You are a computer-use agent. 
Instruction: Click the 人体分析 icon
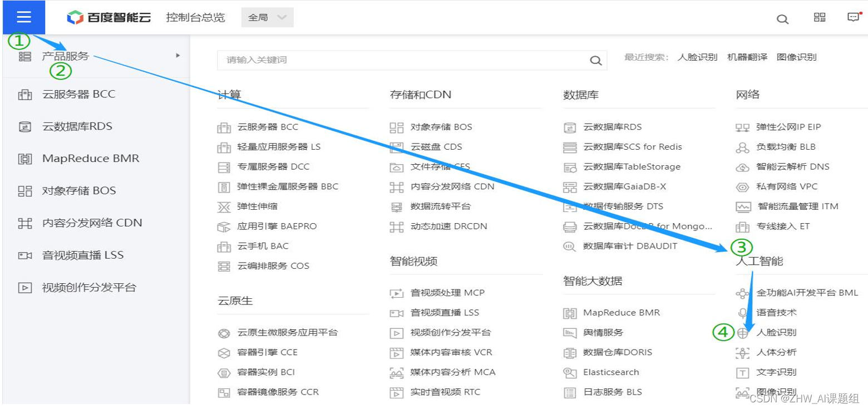tap(743, 353)
